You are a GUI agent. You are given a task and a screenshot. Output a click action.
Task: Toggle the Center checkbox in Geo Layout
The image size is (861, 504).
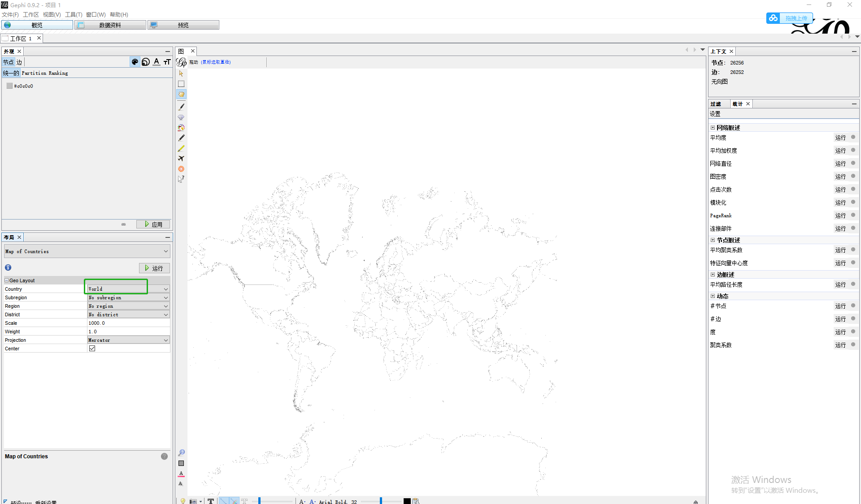click(x=92, y=348)
